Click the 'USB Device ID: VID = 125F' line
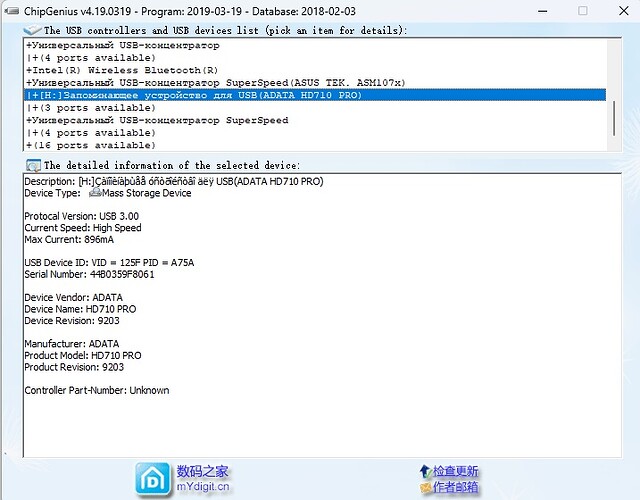 109,262
